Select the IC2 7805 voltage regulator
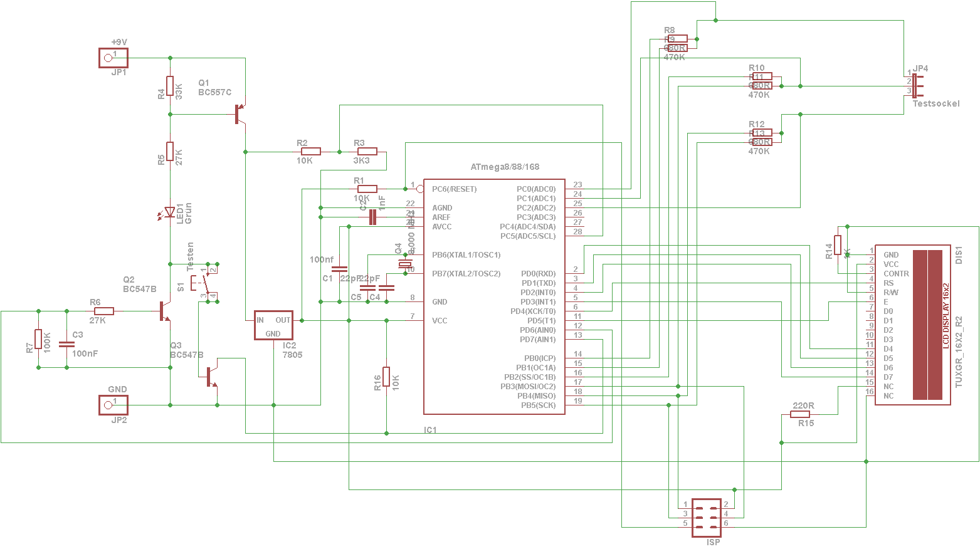This screenshot has width=980, height=549. (x=273, y=325)
